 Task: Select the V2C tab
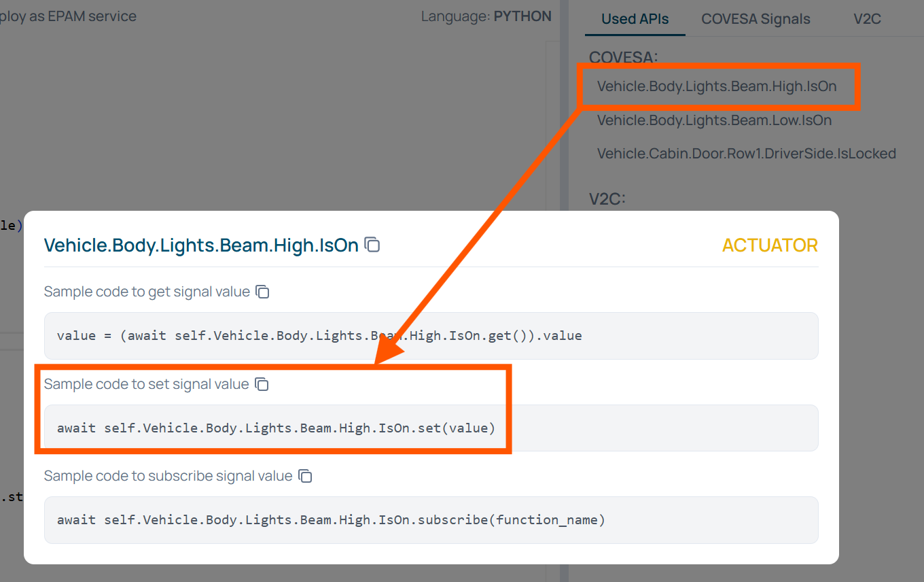[867, 19]
